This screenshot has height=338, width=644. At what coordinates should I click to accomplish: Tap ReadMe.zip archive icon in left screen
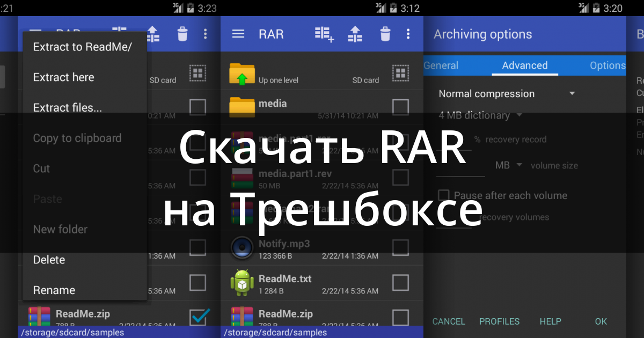point(39,317)
